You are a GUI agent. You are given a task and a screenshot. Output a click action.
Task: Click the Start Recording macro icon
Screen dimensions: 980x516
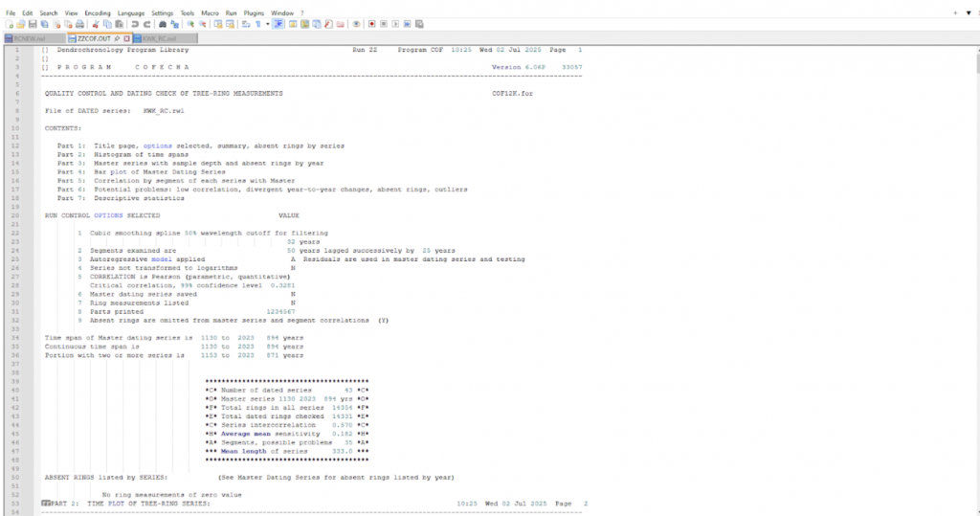371,23
